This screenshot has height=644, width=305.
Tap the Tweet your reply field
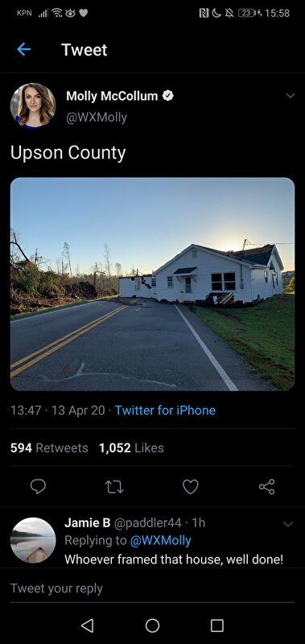(152, 588)
